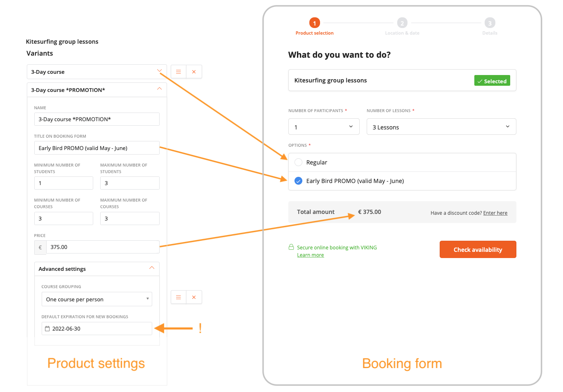This screenshot has height=392, width=563.
Task: Click the collapse chevron on 3-Day course *PROMOTION* header
Action: [159, 89]
